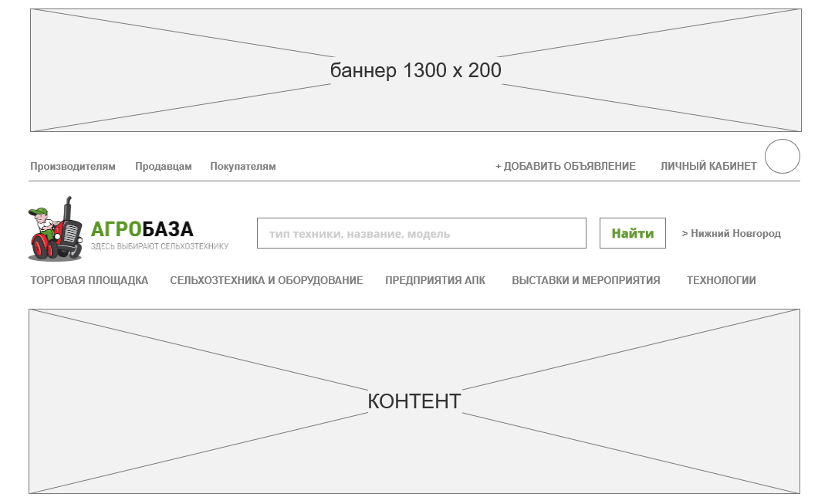Viewport: 835px width, 504px height.
Task: Open ЛИЧНЫЙ КАБИНЕТ
Action: (708, 167)
